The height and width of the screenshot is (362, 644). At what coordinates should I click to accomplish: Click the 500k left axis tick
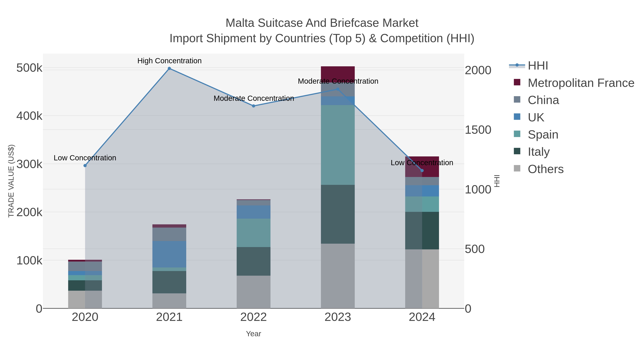point(30,68)
